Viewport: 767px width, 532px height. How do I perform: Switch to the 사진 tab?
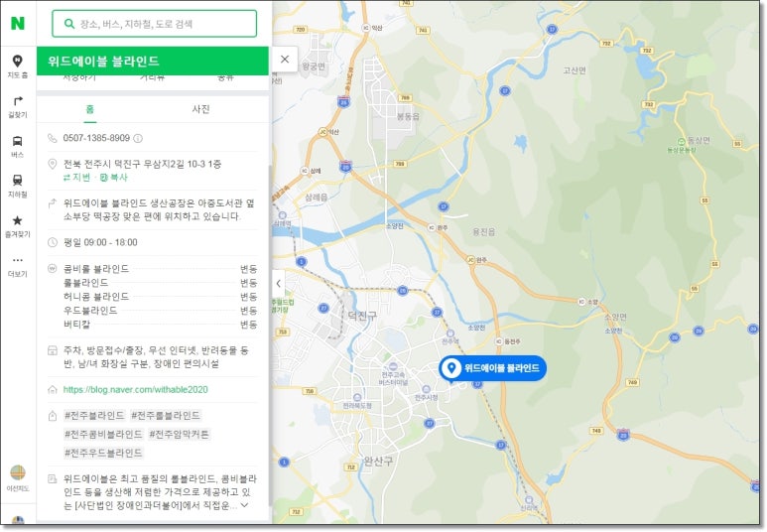201,109
